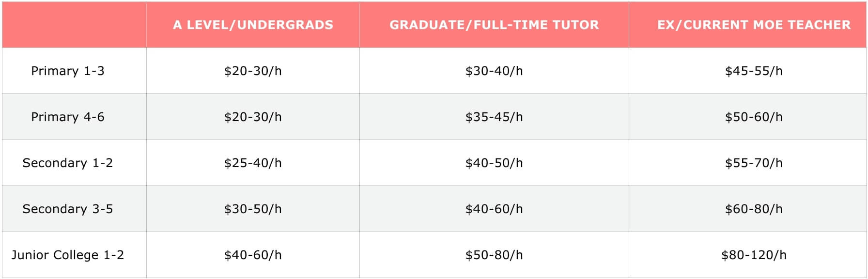868x279 pixels.
Task: Click the $30-50/h Secondary 3-5 rate
Action: click(x=253, y=209)
